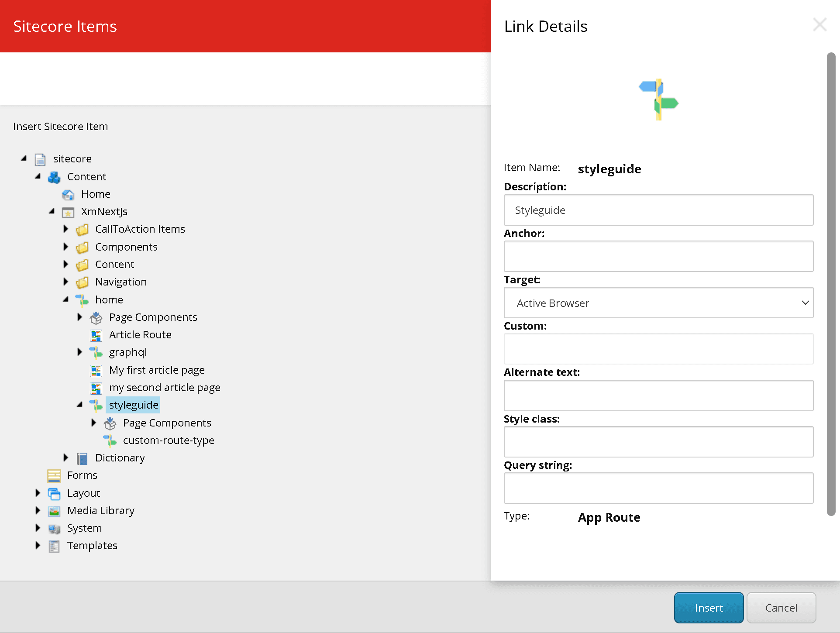Click the Forms icon
This screenshot has height=633, width=840.
[54, 476]
